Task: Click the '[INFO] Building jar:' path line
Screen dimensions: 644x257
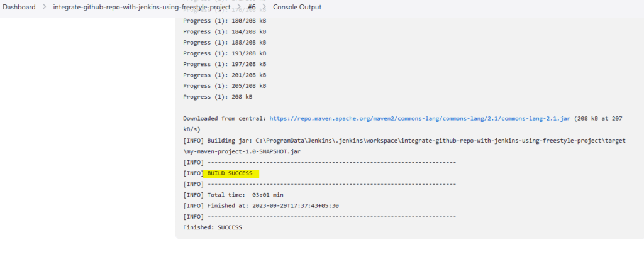Action: tap(404, 140)
